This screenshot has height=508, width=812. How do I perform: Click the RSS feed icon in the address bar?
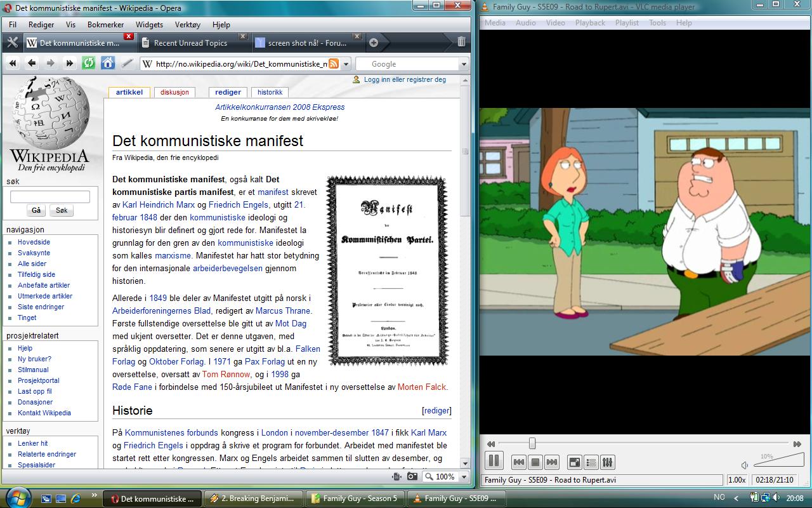[333, 64]
